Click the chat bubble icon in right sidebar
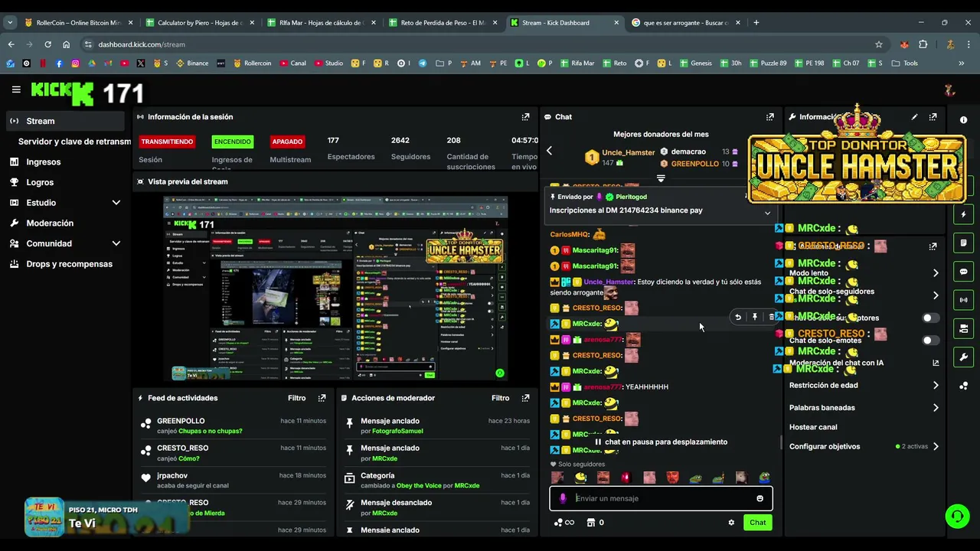 point(963,272)
